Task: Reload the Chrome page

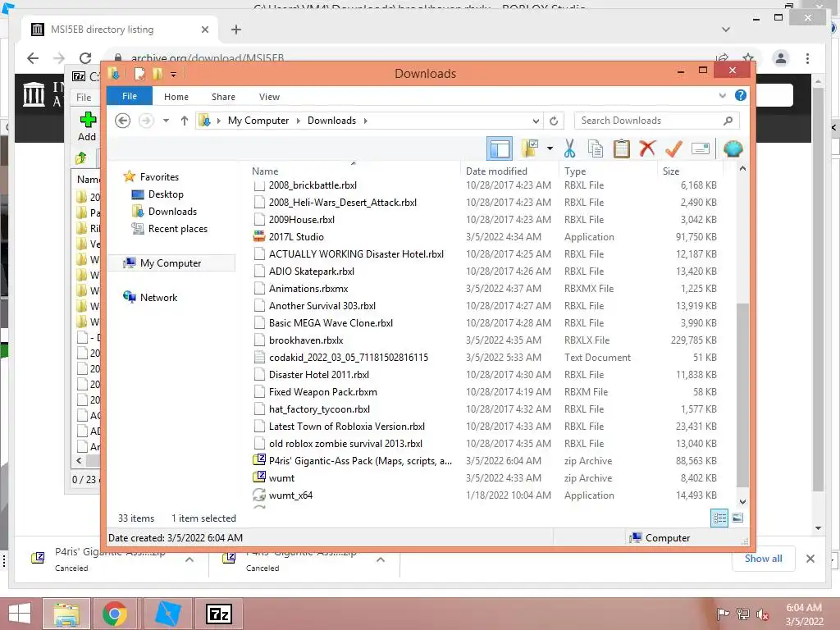Action: (x=85, y=58)
